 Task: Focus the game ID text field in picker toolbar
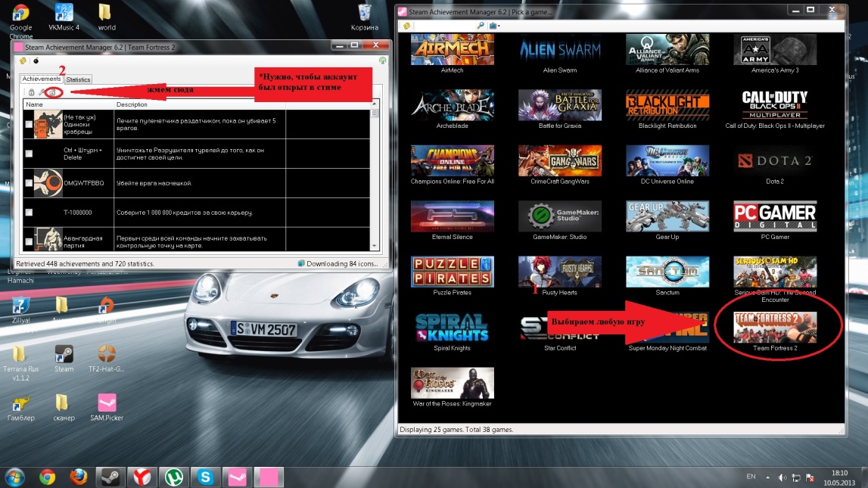click(444, 26)
